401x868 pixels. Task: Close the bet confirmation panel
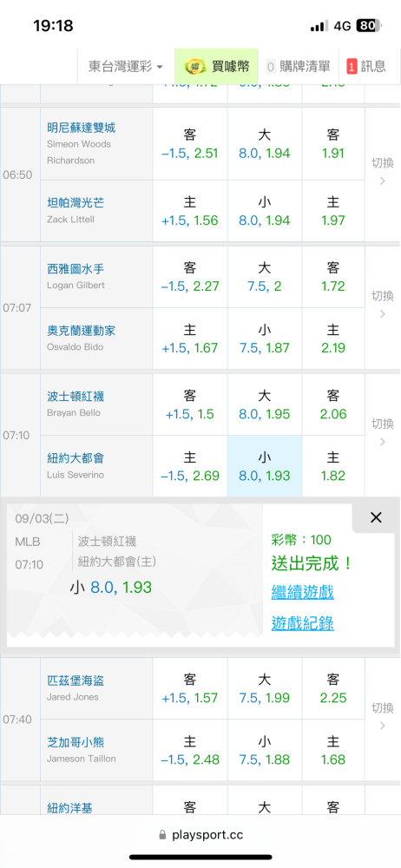click(376, 517)
